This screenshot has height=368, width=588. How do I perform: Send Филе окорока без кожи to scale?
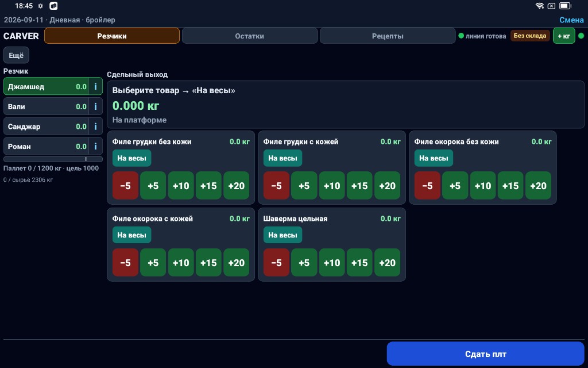pyautogui.click(x=434, y=158)
